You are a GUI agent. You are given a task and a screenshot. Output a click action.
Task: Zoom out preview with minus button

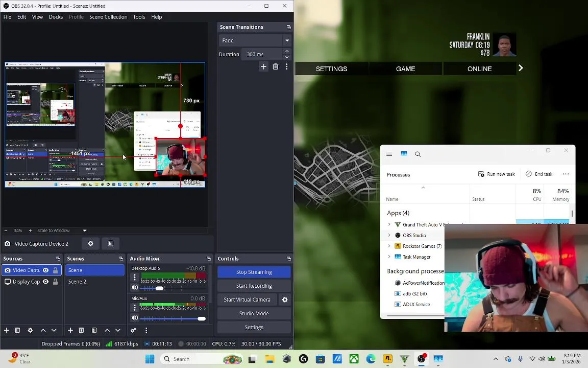point(6,231)
